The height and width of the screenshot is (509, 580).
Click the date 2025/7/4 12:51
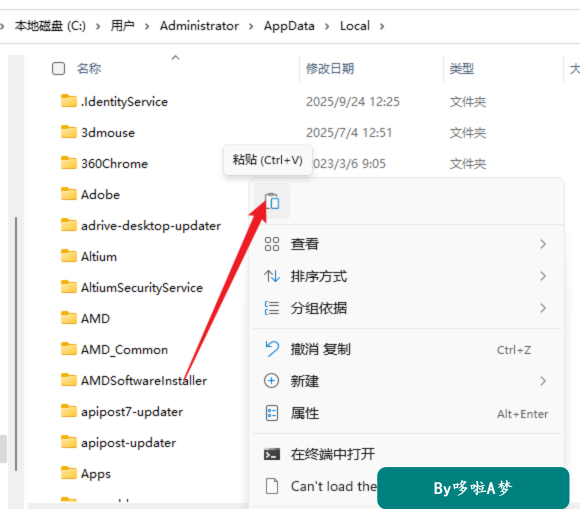[349, 133]
